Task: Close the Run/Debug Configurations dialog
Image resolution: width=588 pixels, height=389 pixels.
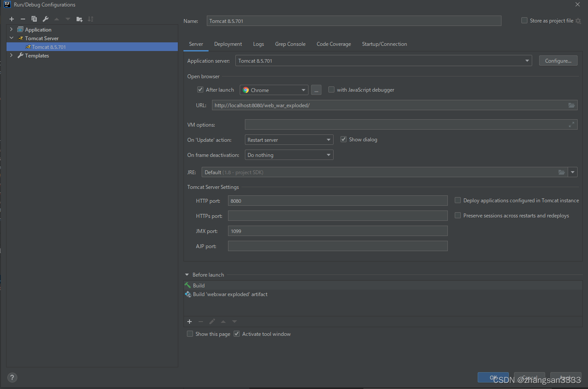Action: point(578,4)
